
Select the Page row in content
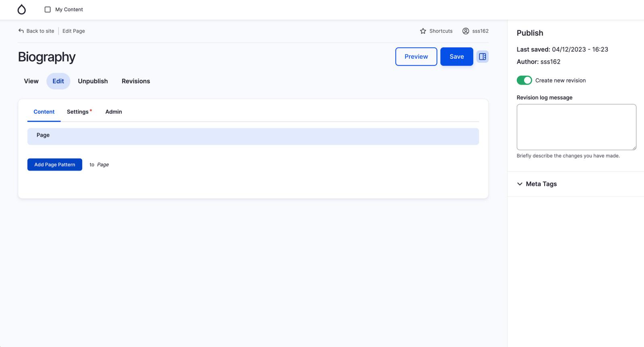[x=253, y=136]
